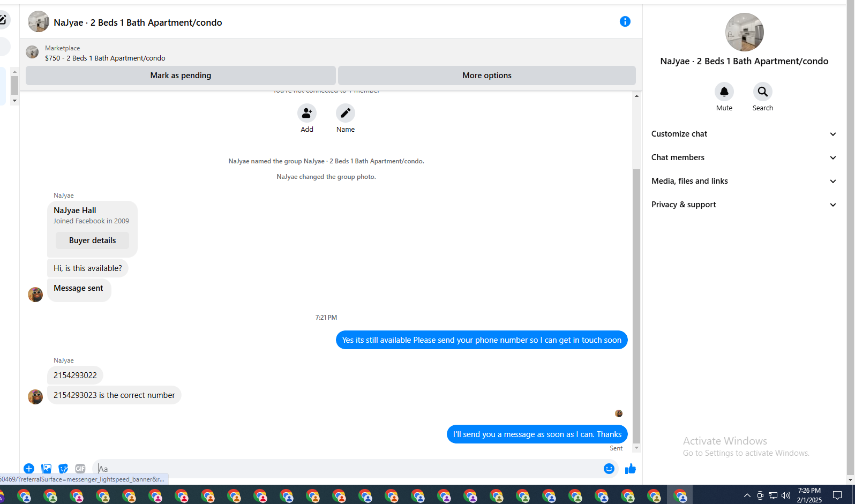Mute notifications with the bell icon
The image size is (855, 504).
pos(724,92)
